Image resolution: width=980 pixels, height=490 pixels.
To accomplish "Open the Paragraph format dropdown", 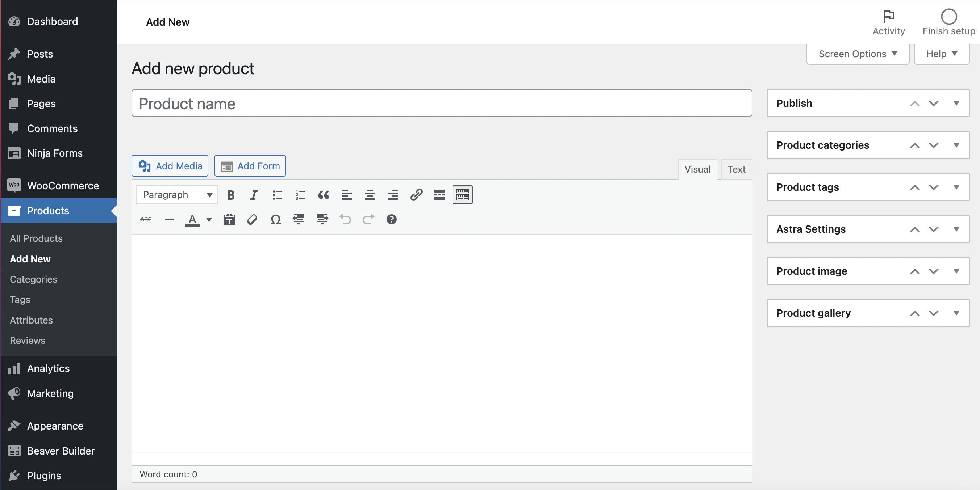I will coord(176,195).
